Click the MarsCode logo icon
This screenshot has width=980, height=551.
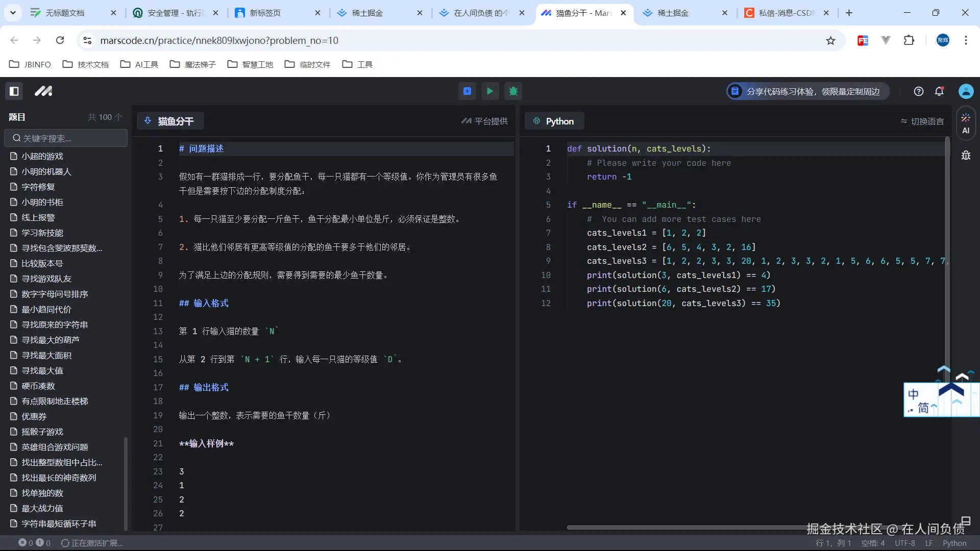[43, 91]
